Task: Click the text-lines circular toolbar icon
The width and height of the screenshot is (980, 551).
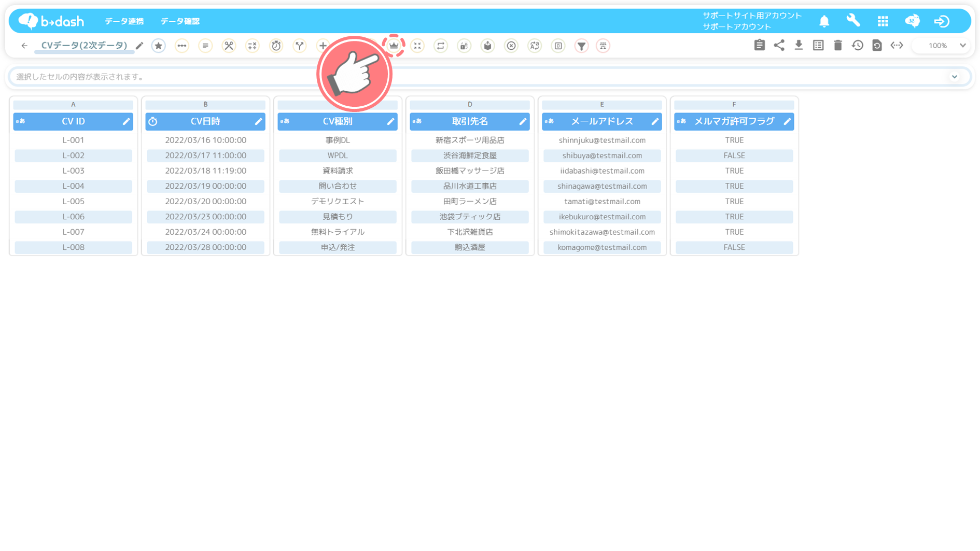Action: (x=205, y=46)
